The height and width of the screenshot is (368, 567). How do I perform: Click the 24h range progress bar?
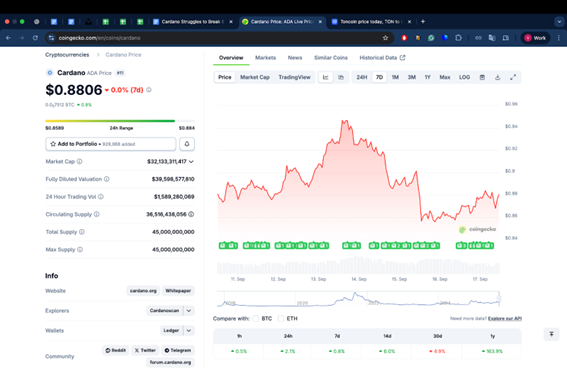[x=120, y=121]
